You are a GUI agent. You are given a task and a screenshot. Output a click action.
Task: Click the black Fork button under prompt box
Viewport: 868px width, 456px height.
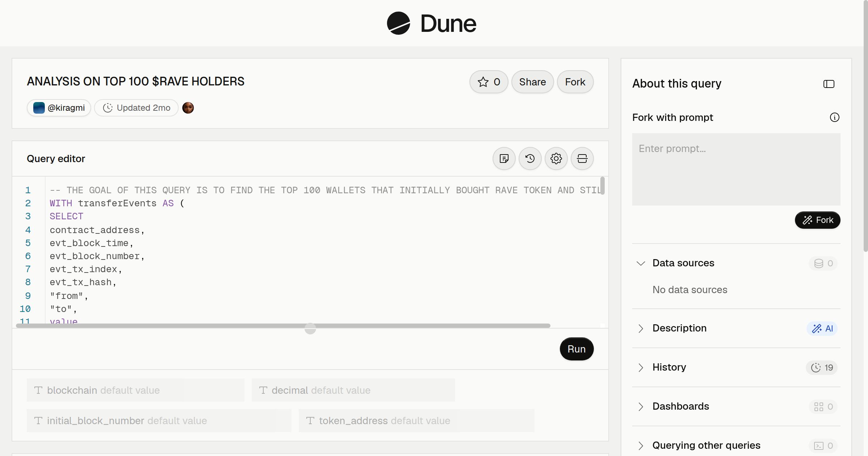click(x=817, y=220)
